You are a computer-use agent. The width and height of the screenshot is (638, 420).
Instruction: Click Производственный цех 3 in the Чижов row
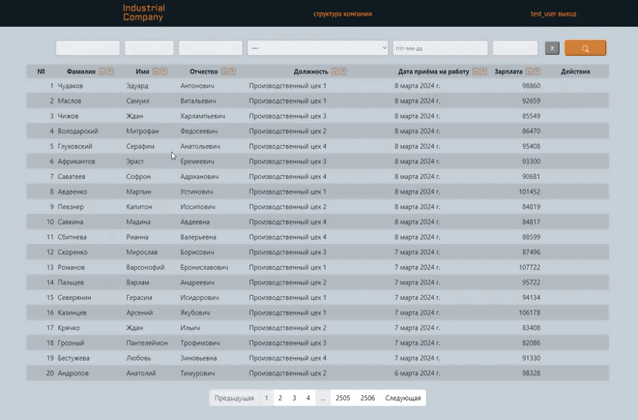coord(288,116)
